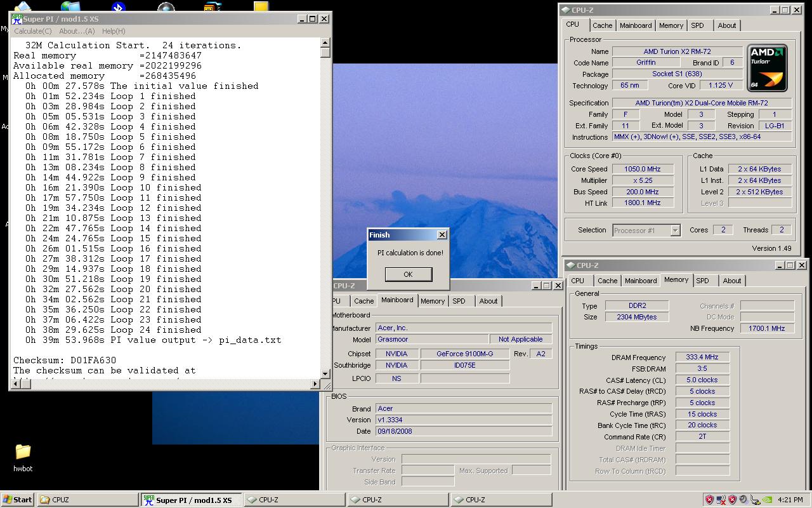Image resolution: width=812 pixels, height=508 pixels.
Task: Click the Safely Remove Hardware tray icon
Action: tap(756, 500)
